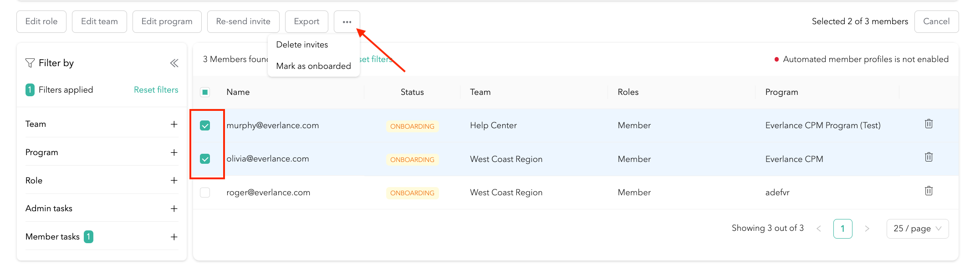Image resolution: width=980 pixels, height=271 pixels.
Task: Delete murphy@everlance.com using trash icon
Action: [x=929, y=124]
